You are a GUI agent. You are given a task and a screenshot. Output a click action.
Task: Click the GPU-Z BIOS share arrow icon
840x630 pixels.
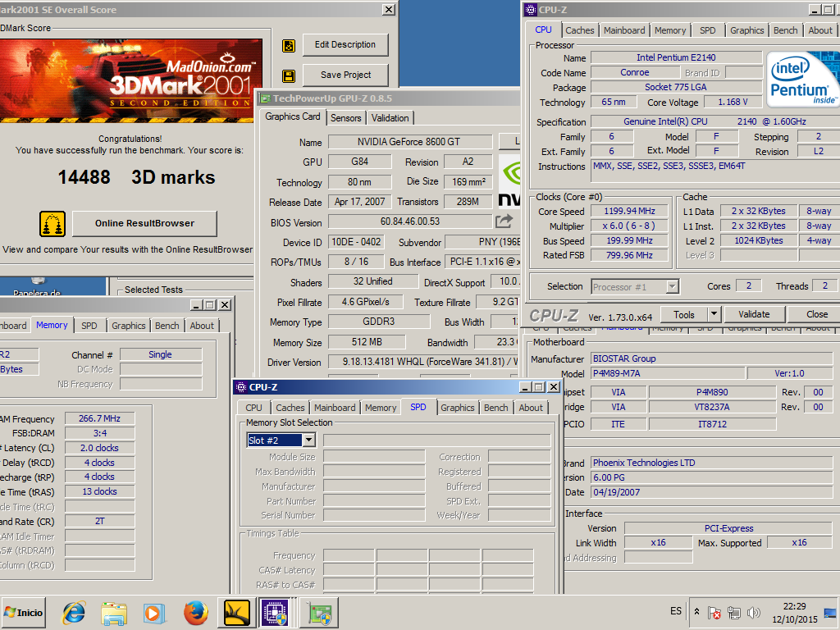[504, 221]
